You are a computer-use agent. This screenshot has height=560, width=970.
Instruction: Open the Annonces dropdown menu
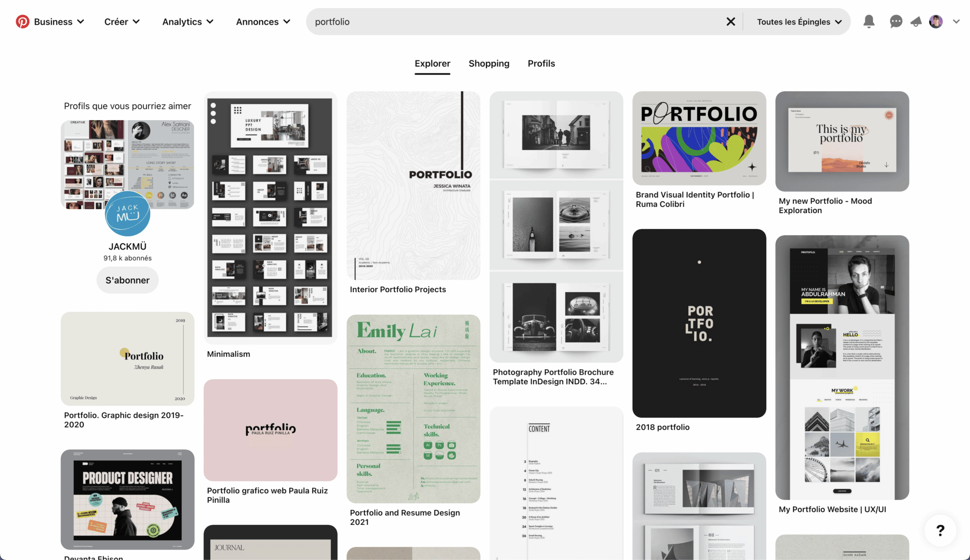(263, 22)
